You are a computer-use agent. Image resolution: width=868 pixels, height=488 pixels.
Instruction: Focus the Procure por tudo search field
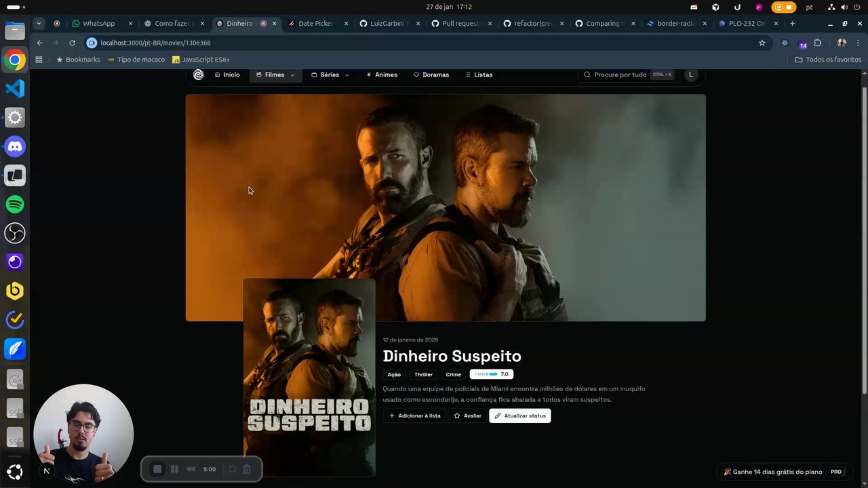coord(627,75)
